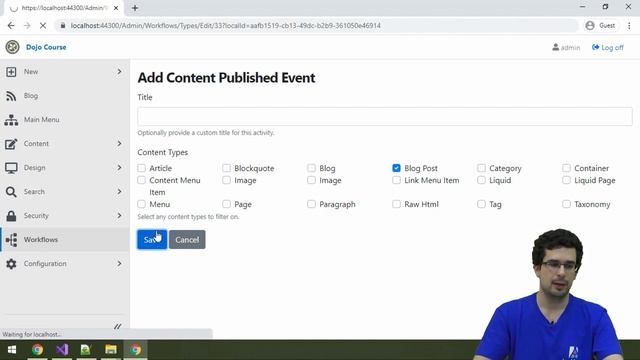Screen dimensions: 640x360
Task: Open File Explorer from the taskbar
Action: [x=111, y=350]
